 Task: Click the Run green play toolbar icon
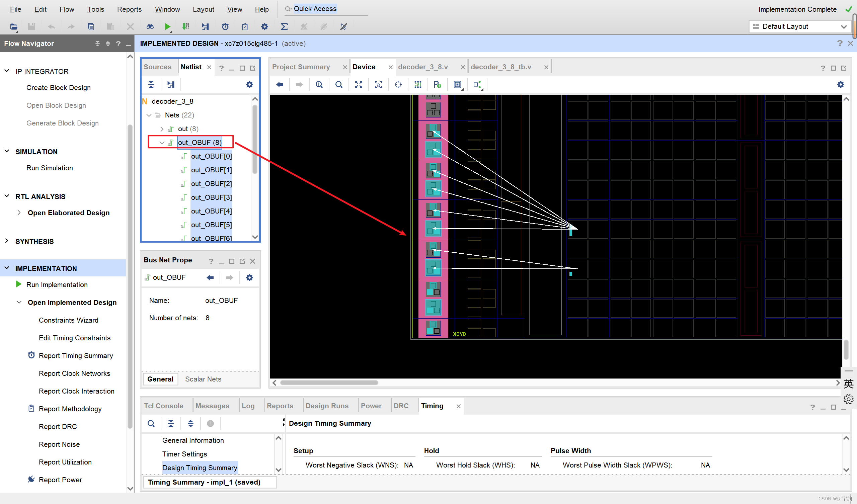[x=167, y=26]
